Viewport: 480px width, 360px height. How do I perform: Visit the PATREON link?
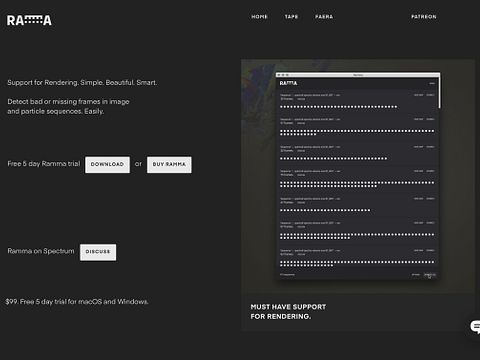click(424, 17)
